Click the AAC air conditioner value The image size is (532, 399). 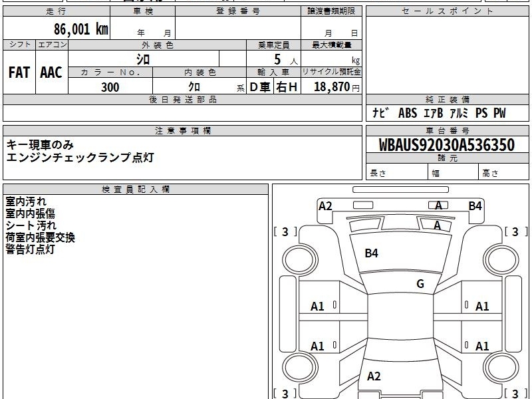point(51,72)
